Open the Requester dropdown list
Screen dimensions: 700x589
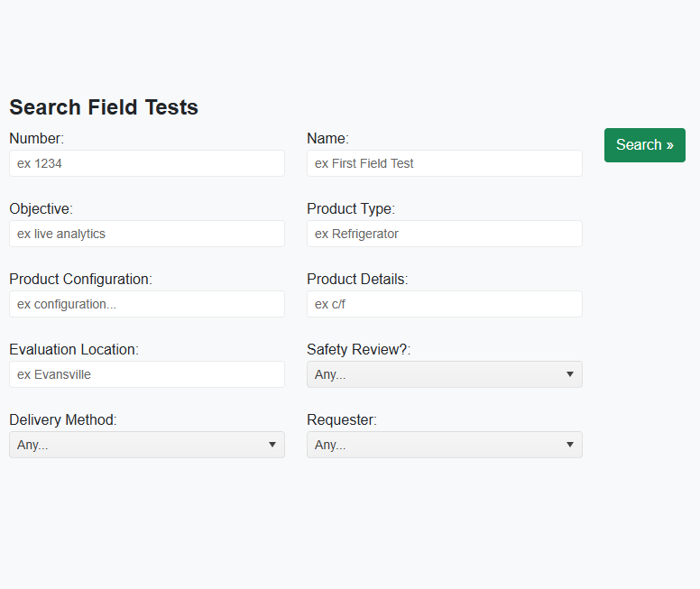click(x=445, y=445)
